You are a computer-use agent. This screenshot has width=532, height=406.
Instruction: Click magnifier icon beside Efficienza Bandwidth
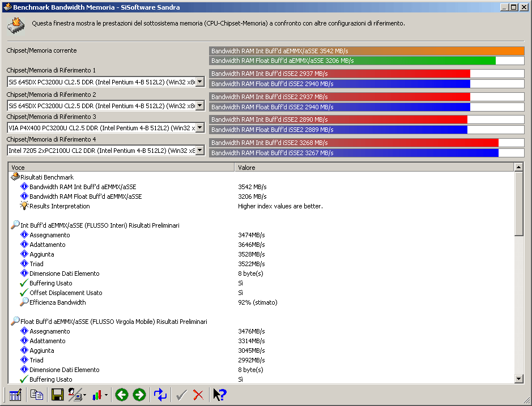click(24, 302)
